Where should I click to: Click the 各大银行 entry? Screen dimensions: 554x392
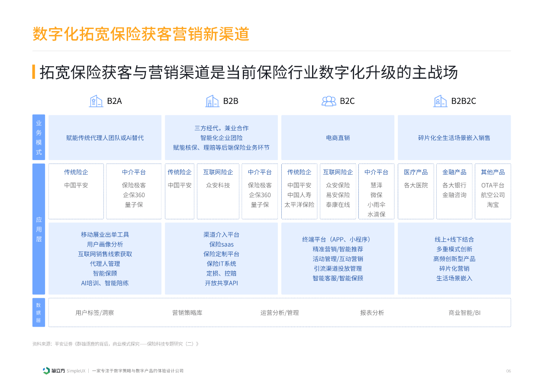(454, 185)
